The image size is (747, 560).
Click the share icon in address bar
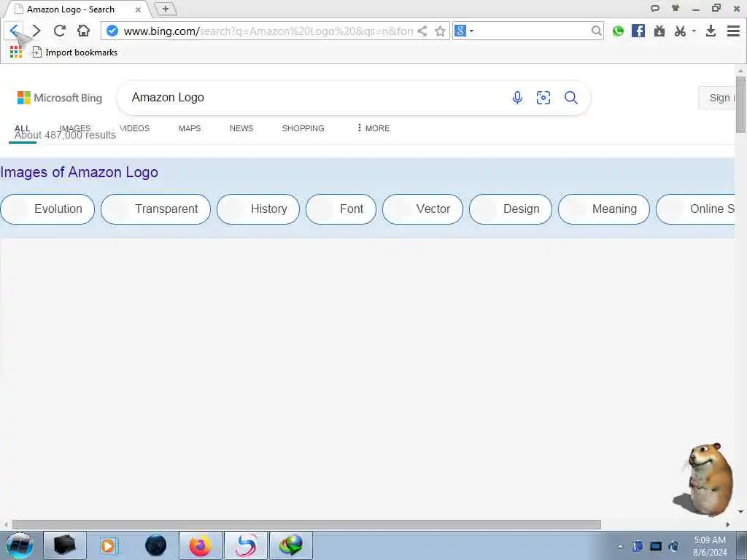[x=422, y=31]
